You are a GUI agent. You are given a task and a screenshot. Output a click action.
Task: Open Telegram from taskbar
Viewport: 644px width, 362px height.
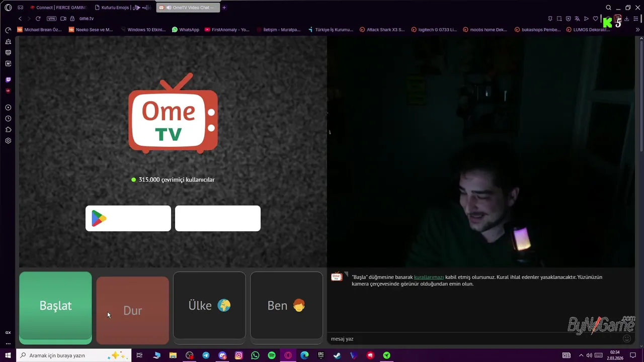coord(206,355)
